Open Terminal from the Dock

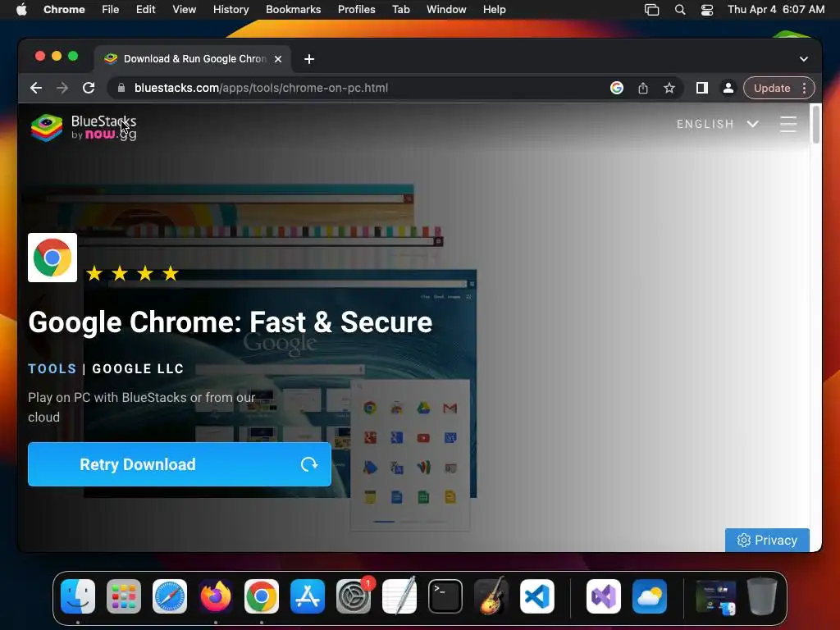point(445,596)
